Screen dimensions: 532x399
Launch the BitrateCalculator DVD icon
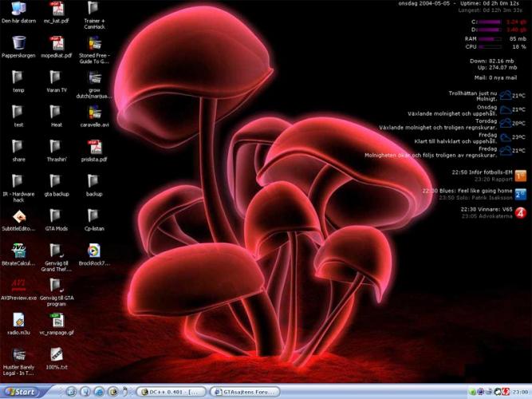tap(18, 250)
